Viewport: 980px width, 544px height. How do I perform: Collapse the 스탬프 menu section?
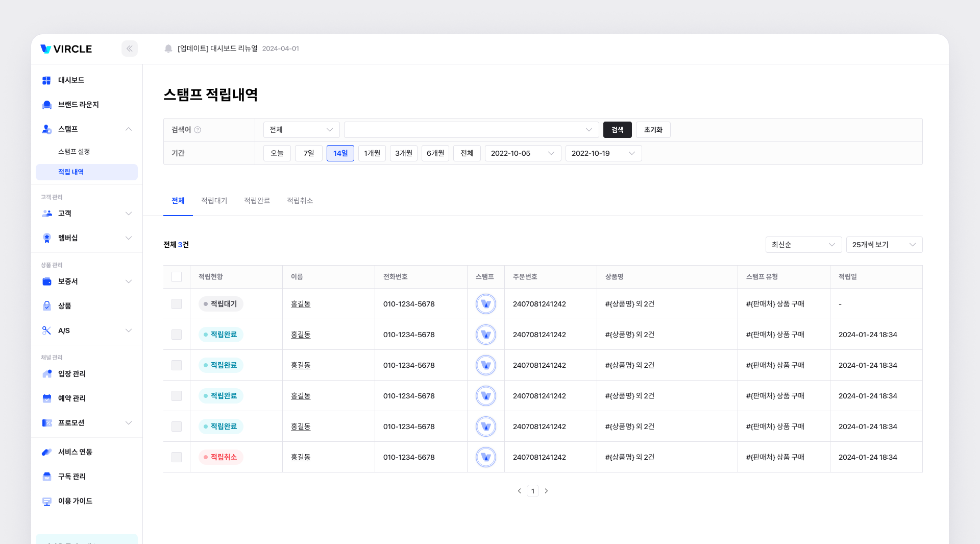point(129,129)
